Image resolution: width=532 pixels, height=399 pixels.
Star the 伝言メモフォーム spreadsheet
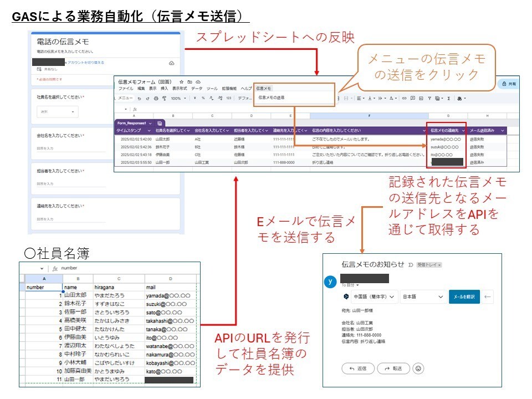pyautogui.click(x=182, y=82)
